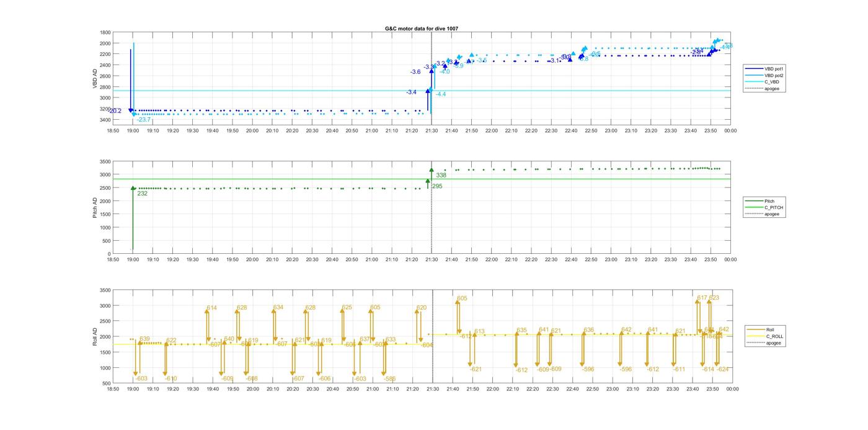Viewport: 868px width, 430px height.
Task: Click the "-3.6" VBD data label
Action: (x=415, y=72)
